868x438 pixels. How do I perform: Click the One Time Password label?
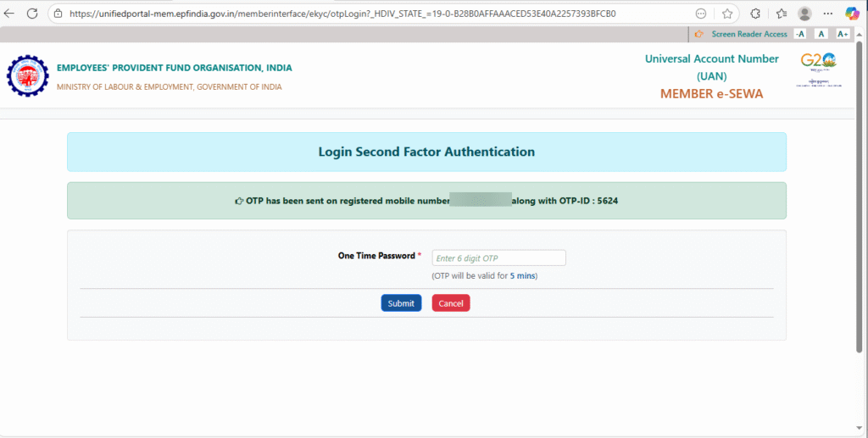376,256
